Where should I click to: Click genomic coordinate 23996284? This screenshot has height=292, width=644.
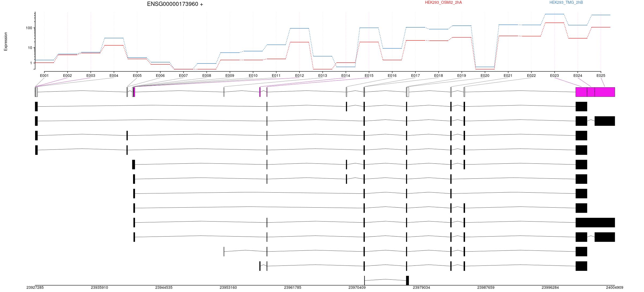(x=550, y=287)
